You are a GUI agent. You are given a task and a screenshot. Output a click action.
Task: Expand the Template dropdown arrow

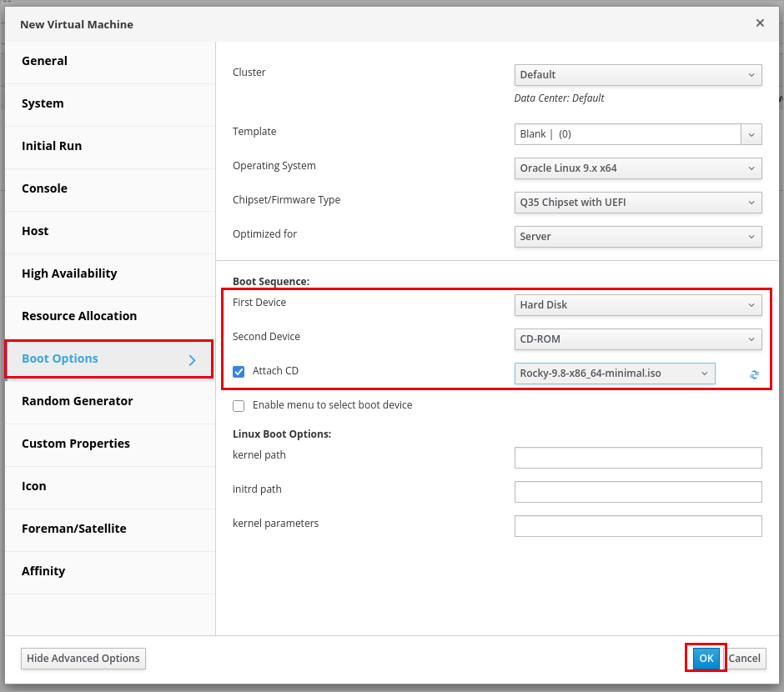tap(751, 134)
